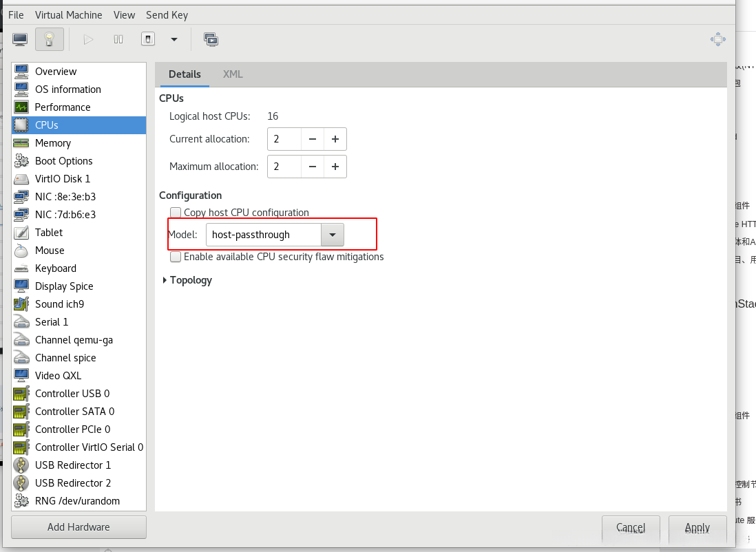Decrease current CPU allocation

tap(313, 139)
